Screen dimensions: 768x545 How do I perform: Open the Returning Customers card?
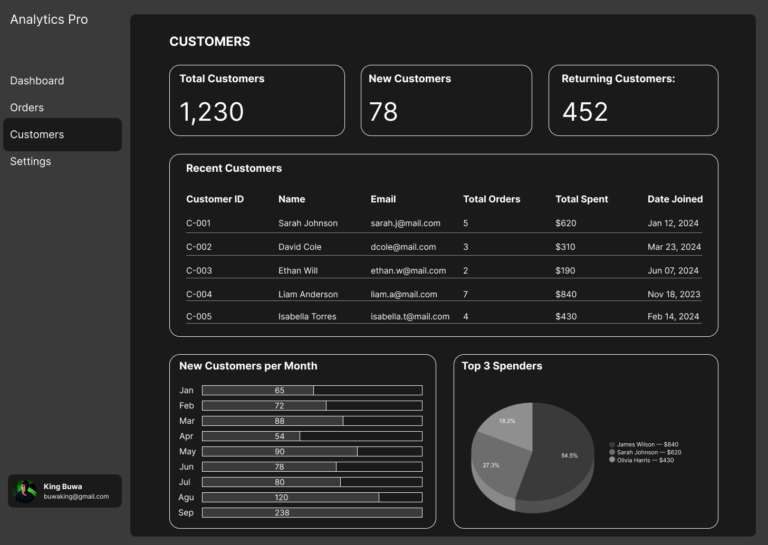pos(633,100)
